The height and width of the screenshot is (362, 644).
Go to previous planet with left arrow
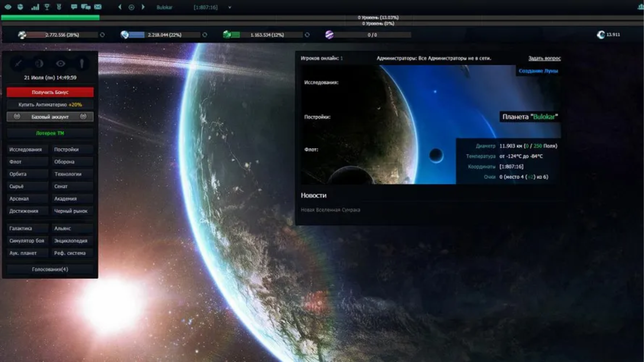tap(120, 7)
